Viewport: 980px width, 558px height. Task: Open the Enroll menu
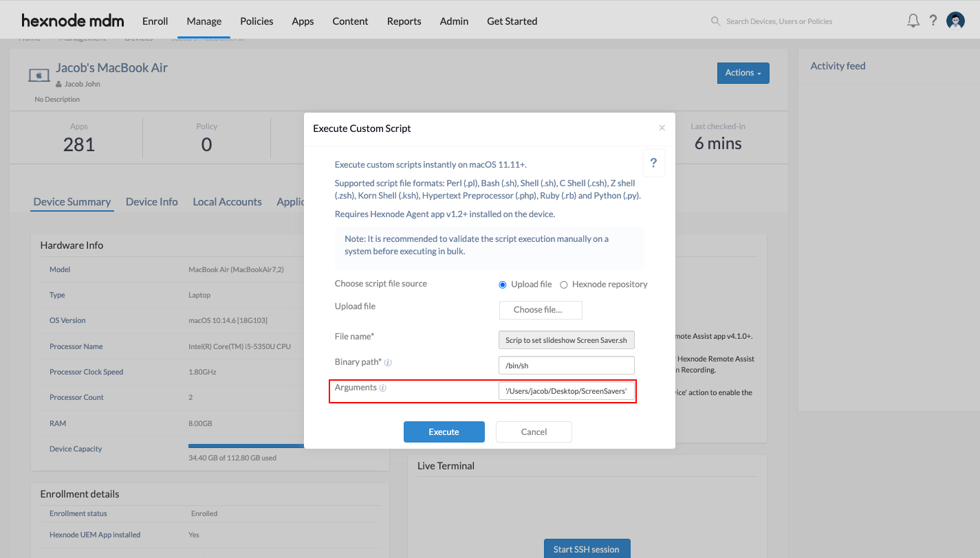pyautogui.click(x=155, y=21)
